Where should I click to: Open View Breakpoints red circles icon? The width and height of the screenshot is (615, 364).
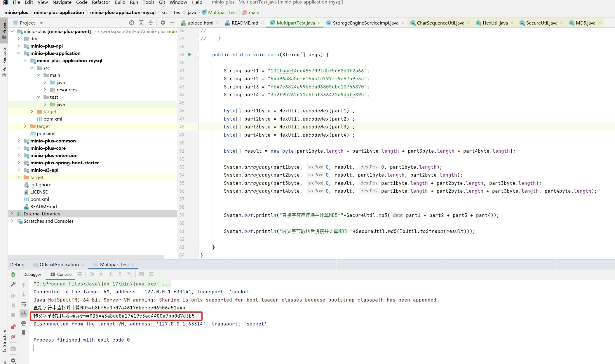(13, 327)
